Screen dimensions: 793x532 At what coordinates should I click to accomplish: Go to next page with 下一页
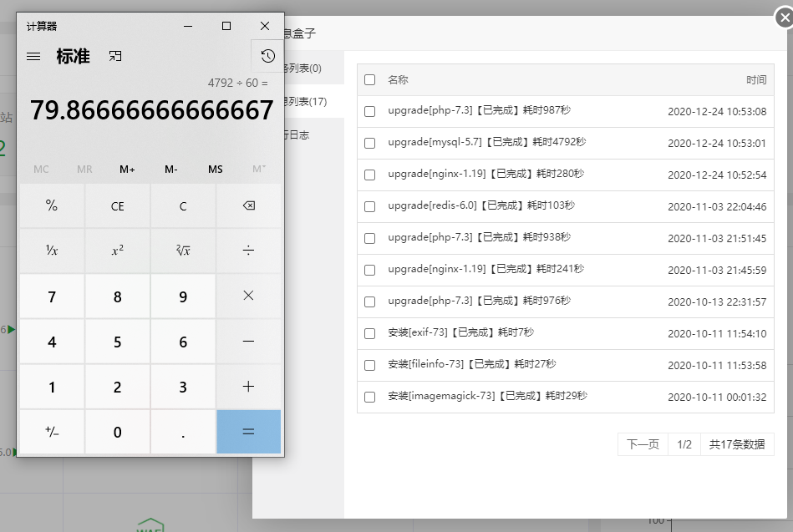pos(643,444)
